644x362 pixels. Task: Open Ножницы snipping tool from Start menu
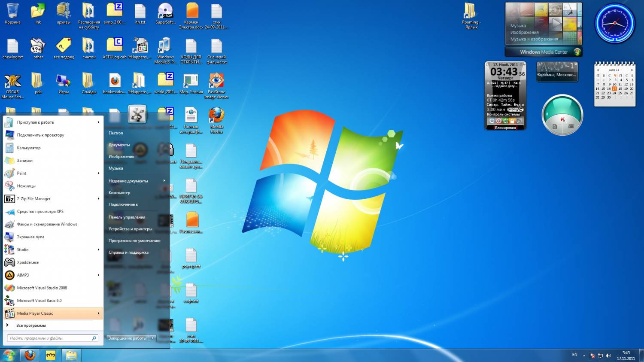tap(54, 186)
